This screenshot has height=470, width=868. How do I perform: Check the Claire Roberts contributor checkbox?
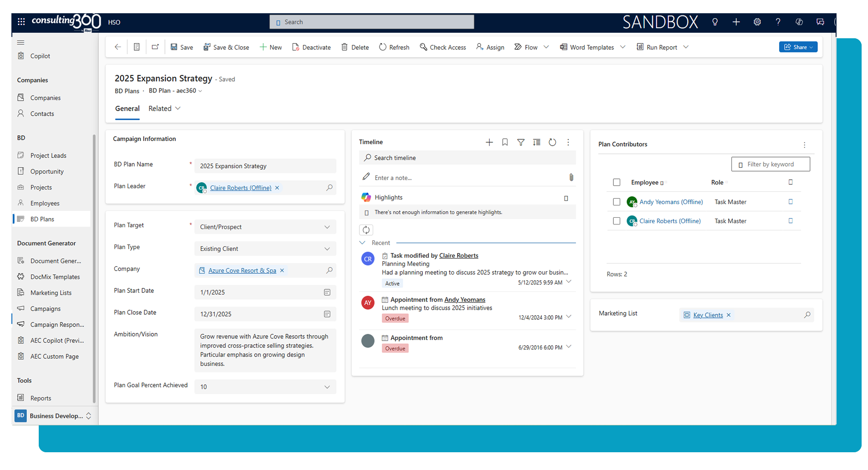click(616, 221)
